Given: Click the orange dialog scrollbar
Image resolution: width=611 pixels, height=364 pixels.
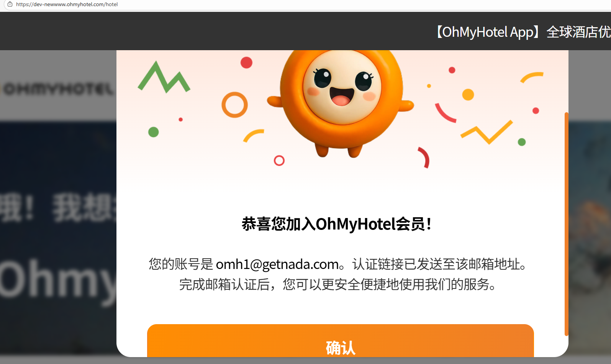Looking at the screenshot, I should point(566,224).
